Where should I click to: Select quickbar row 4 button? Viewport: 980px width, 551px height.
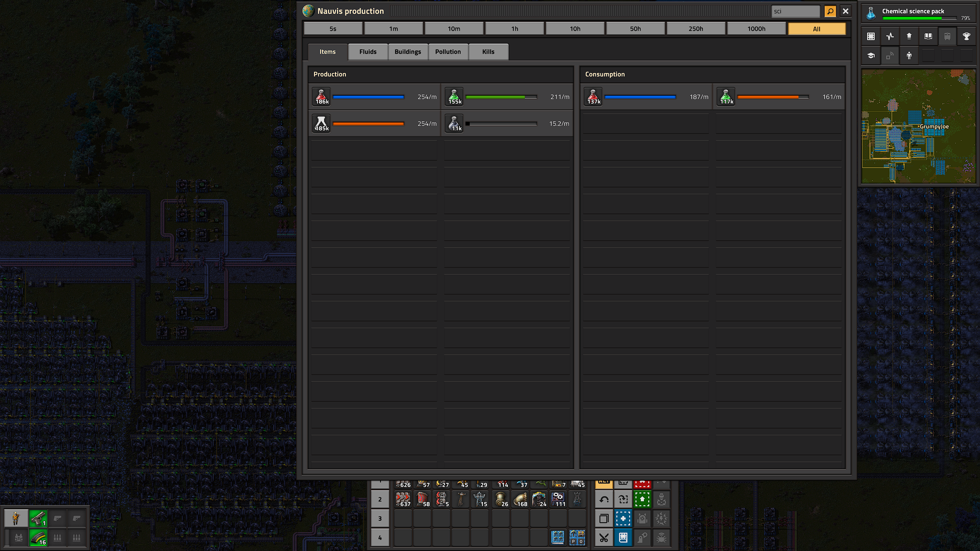point(380,538)
